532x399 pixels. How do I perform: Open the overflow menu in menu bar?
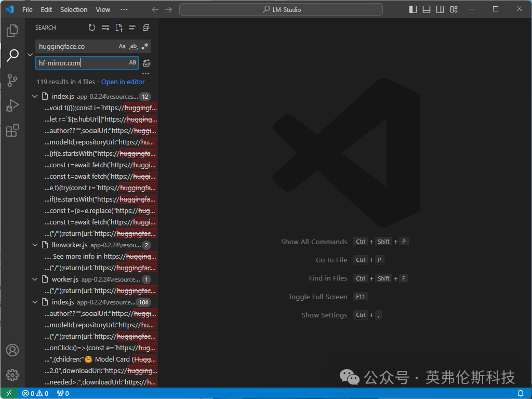click(124, 9)
